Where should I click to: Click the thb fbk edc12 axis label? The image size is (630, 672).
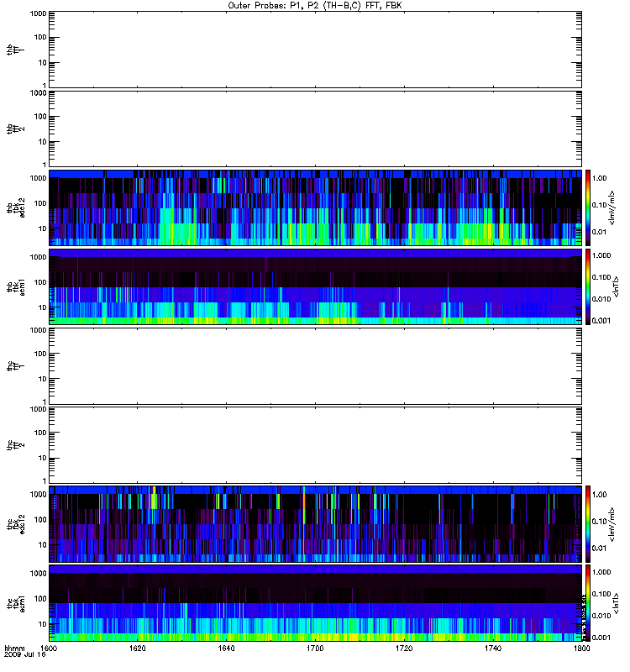[x=15, y=207]
